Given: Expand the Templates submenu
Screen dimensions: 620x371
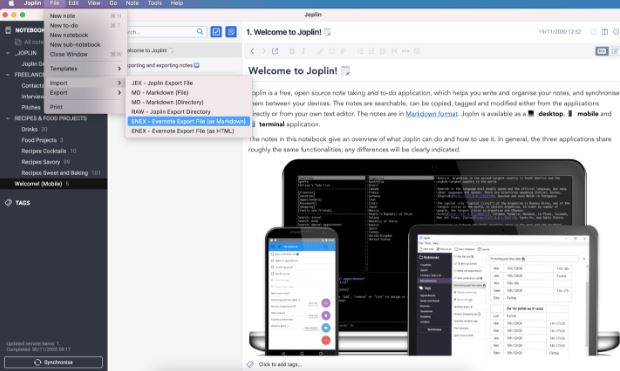Looking at the screenshot, I should pos(85,68).
